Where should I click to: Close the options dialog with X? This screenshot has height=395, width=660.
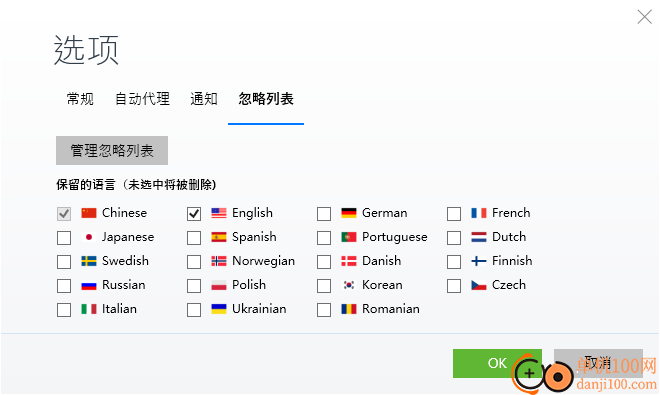(x=644, y=17)
